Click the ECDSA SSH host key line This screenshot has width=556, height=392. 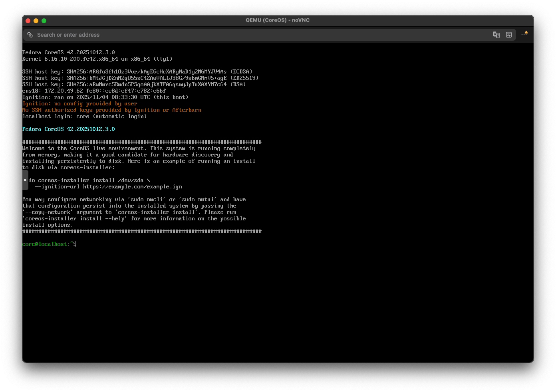[137, 72]
